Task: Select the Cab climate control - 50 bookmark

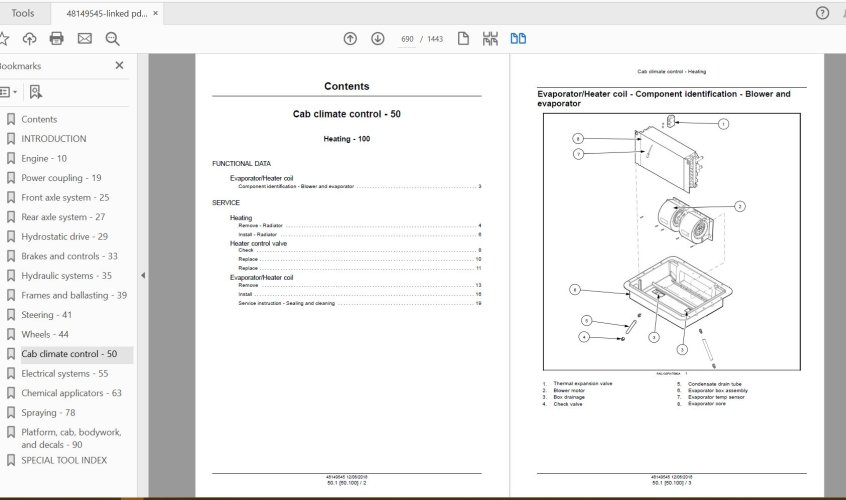Action: pos(69,354)
